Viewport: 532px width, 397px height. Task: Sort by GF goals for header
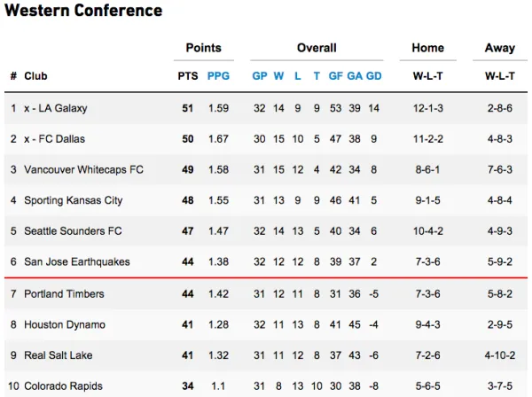[x=336, y=76]
